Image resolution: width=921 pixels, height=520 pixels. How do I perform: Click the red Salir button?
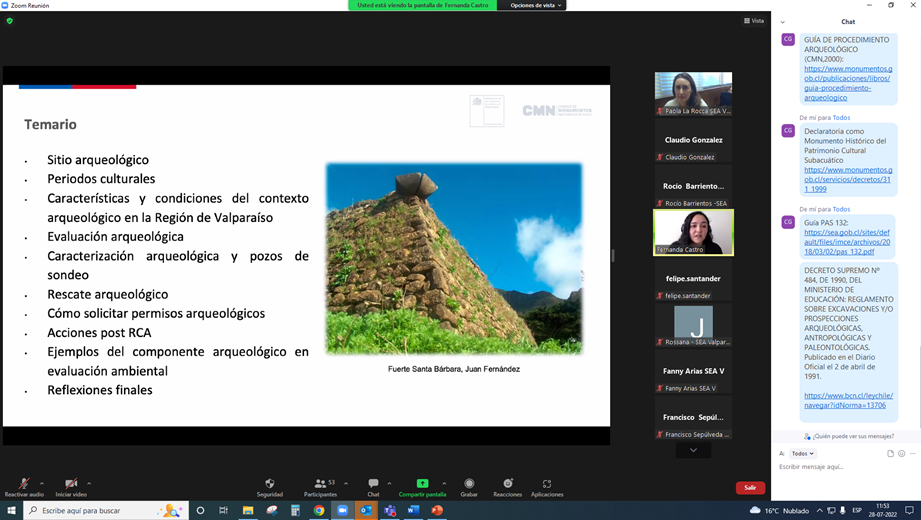[750, 487]
